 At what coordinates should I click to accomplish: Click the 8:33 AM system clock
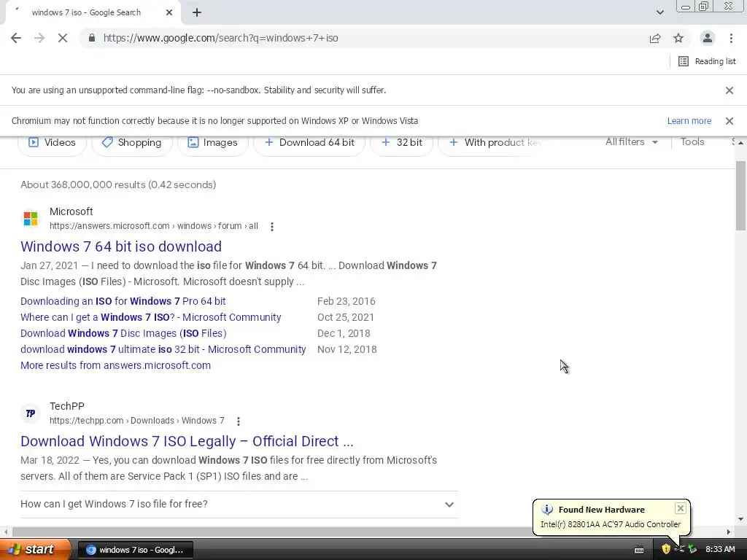(720, 550)
